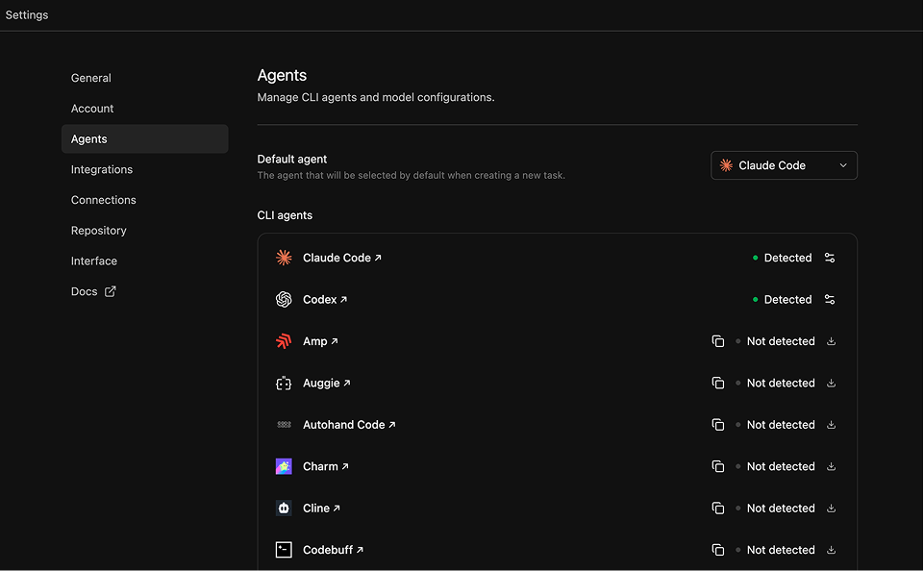
Task: Open Connections settings section
Action: click(104, 200)
